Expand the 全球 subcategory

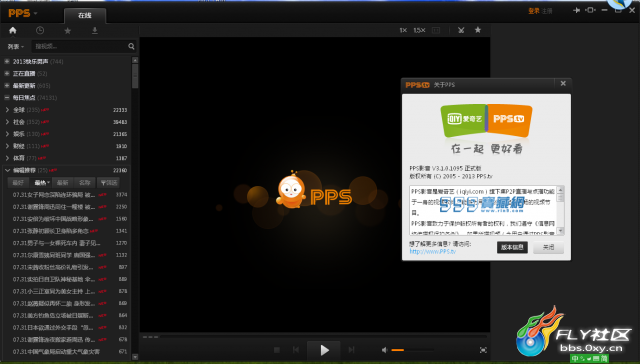[x=7, y=110]
